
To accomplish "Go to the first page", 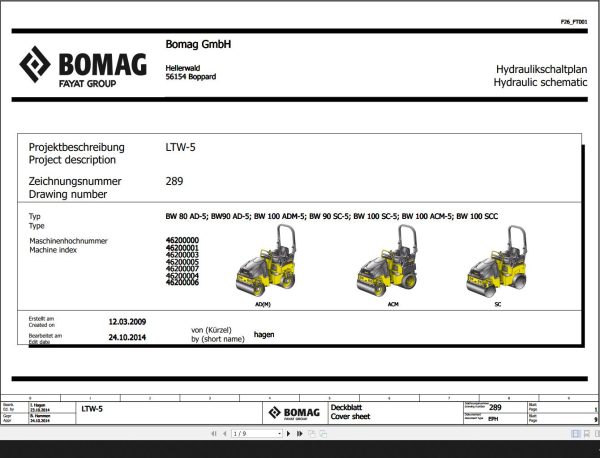I will point(214,434).
